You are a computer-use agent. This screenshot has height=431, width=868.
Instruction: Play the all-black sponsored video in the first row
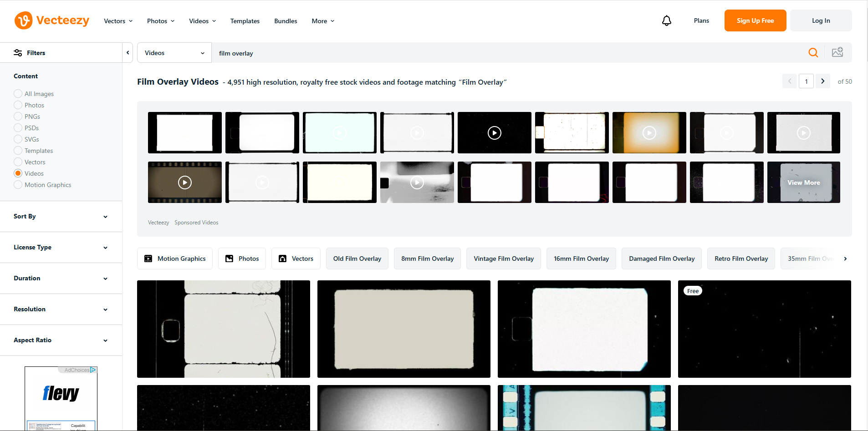pos(495,133)
